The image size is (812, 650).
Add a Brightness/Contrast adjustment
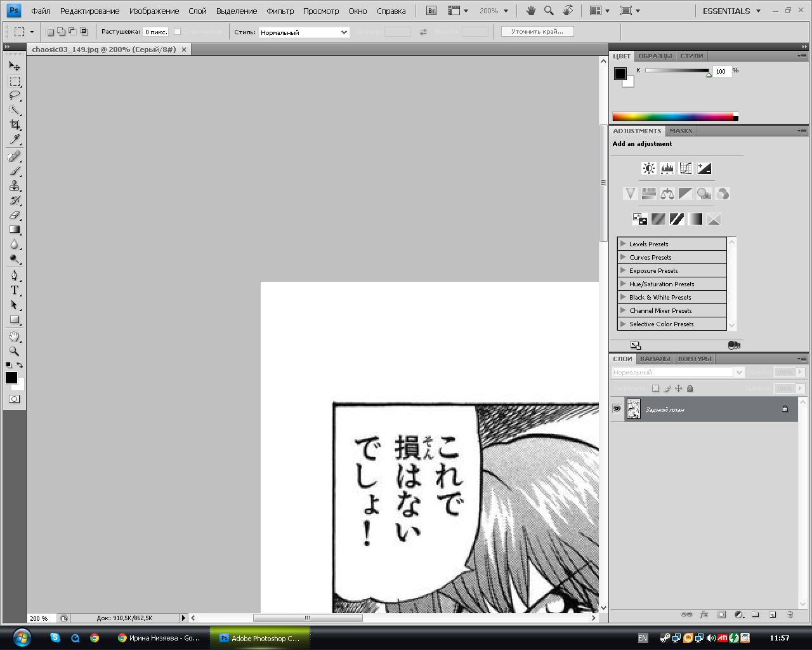(648, 168)
